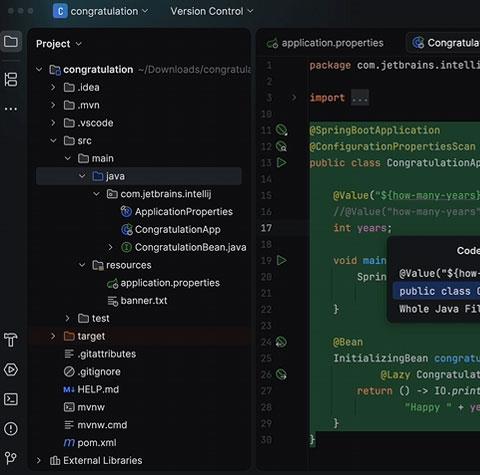The image size is (480, 475).
Task: Click the gutter icon on line 12
Action: [282, 146]
